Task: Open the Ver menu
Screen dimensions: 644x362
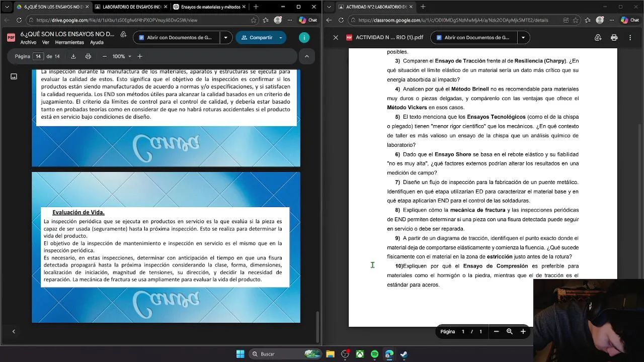Action: [46, 43]
